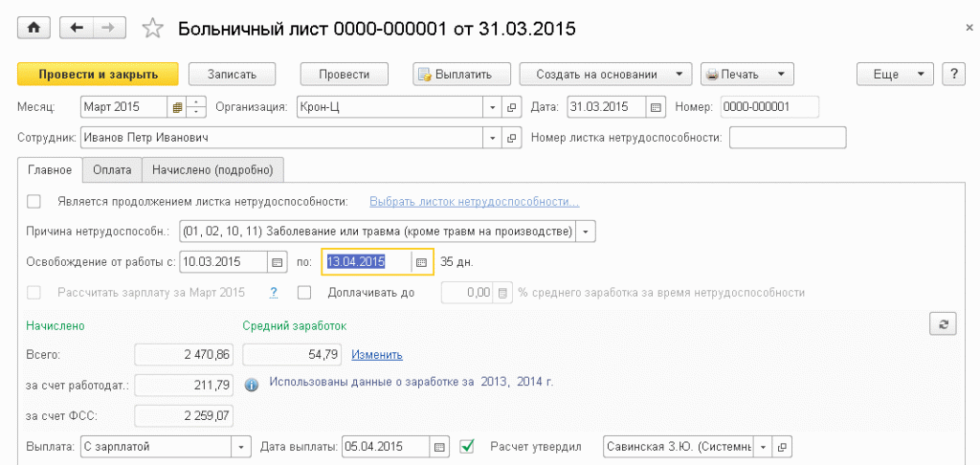Enable the Доплачивать до checkbox
The width and height of the screenshot is (980, 465).
[x=304, y=293]
